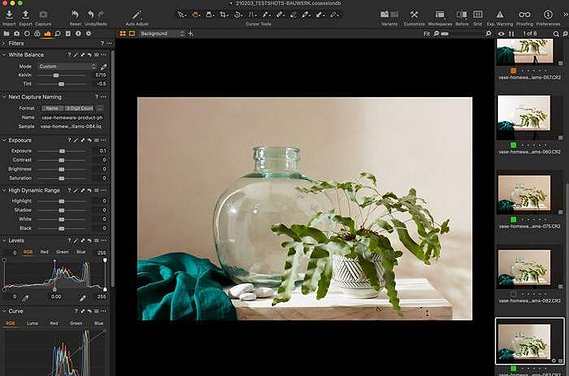Open the Library tool tab
Screen dimensions: 569x376
7,33
